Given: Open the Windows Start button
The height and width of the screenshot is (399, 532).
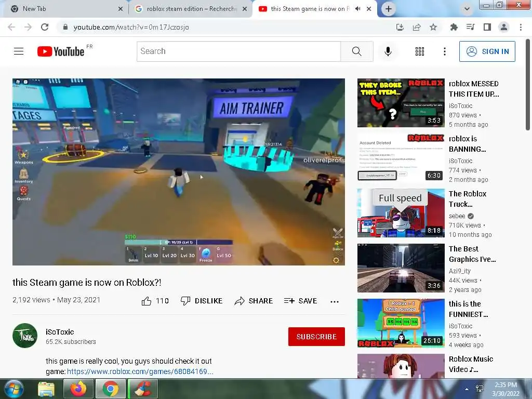Looking at the screenshot, I should 14,389.
